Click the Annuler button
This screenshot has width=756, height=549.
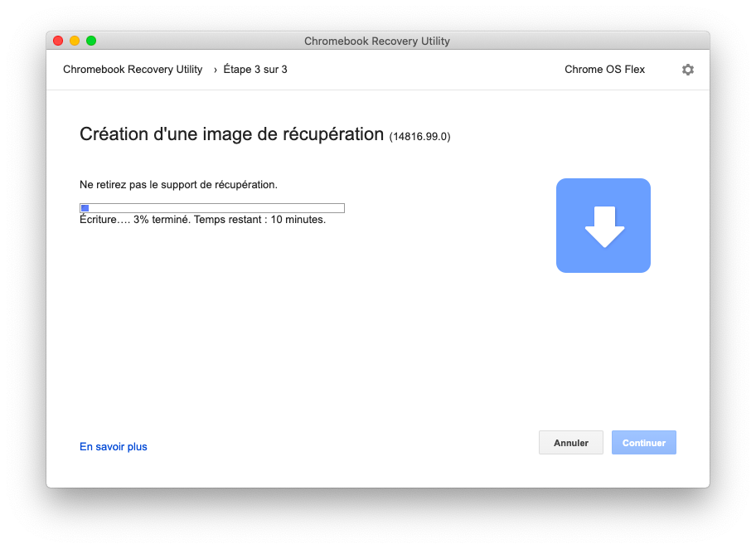tap(571, 442)
